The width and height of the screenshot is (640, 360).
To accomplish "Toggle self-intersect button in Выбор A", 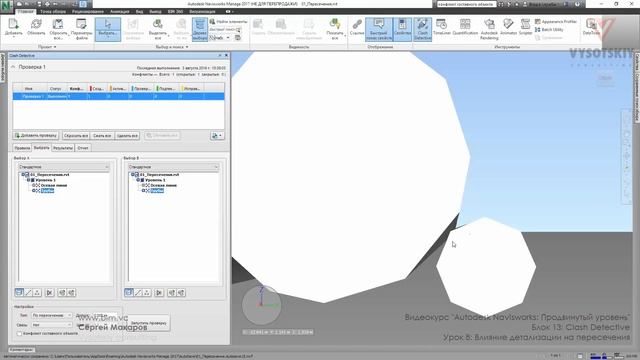I will pos(49,292).
